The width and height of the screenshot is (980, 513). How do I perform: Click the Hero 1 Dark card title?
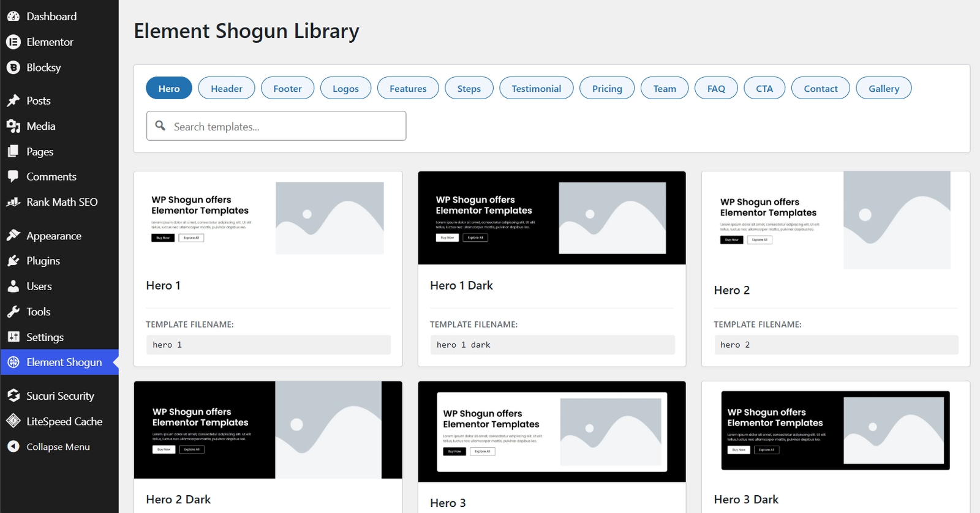coord(461,285)
